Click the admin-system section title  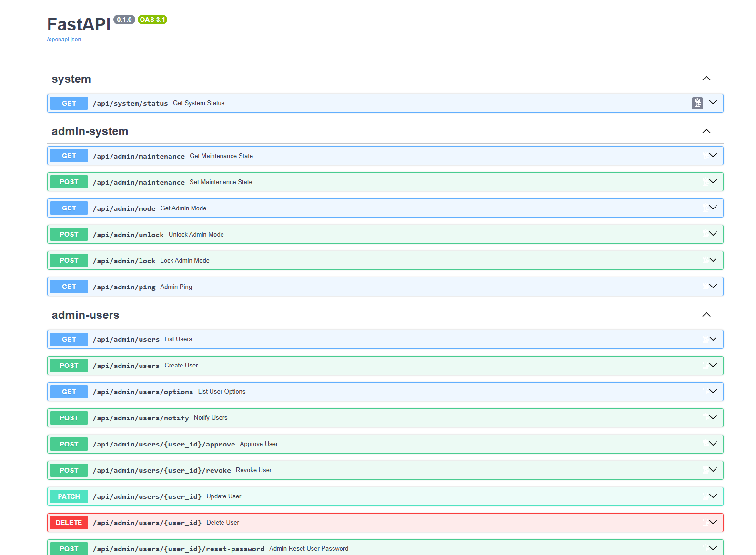pos(90,131)
